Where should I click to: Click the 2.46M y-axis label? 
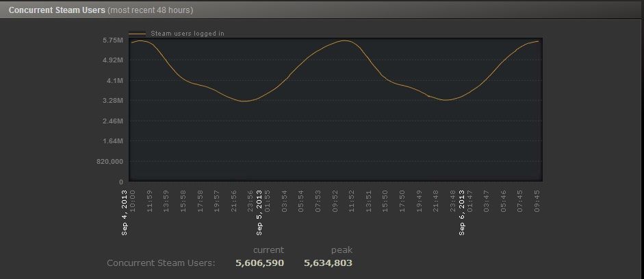point(114,121)
